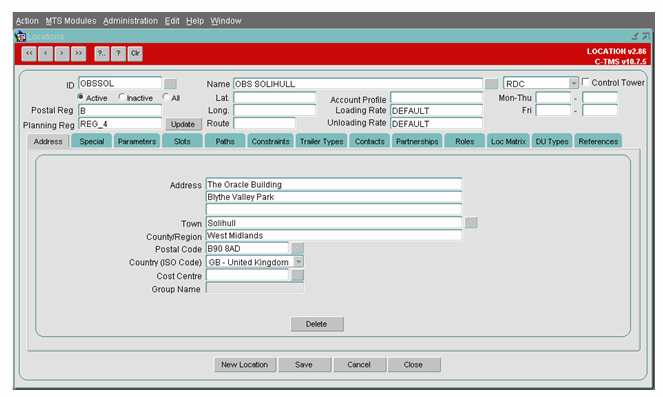This screenshot has height=397, width=663.
Task: Click the Name field OBS SOLIHULL
Action: pos(358,84)
